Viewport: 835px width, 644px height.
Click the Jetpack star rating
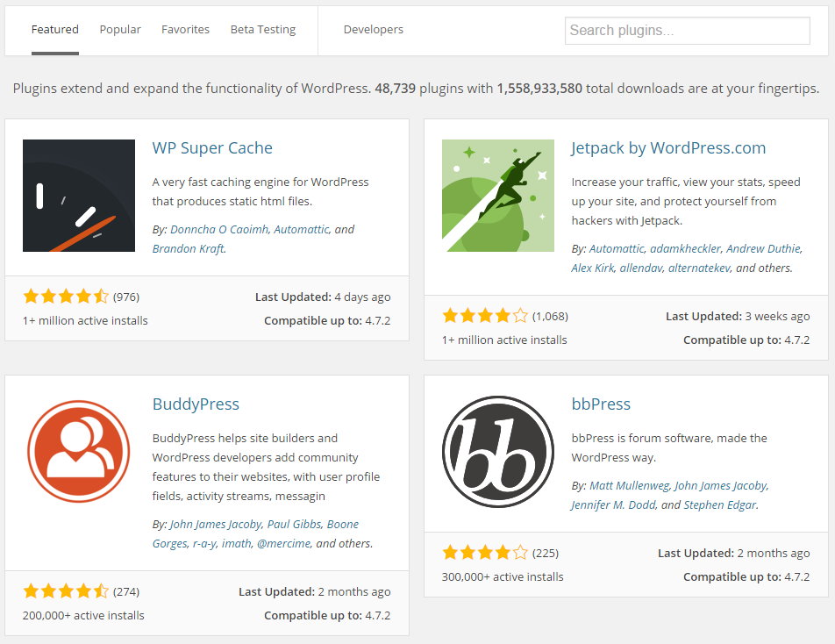[x=484, y=316]
